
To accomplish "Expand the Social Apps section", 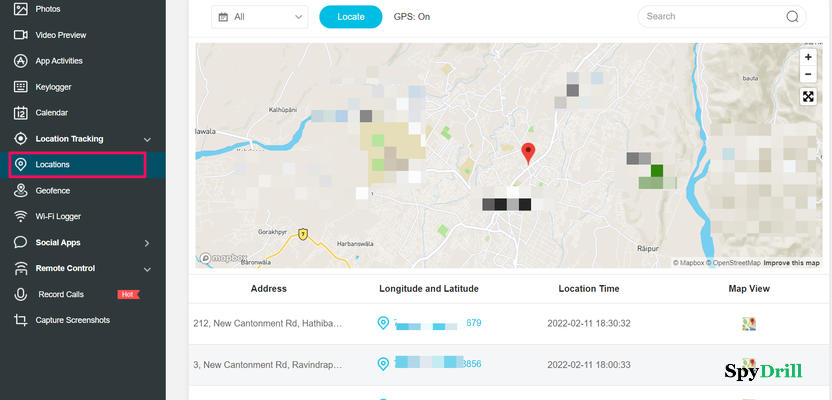I will click(147, 243).
